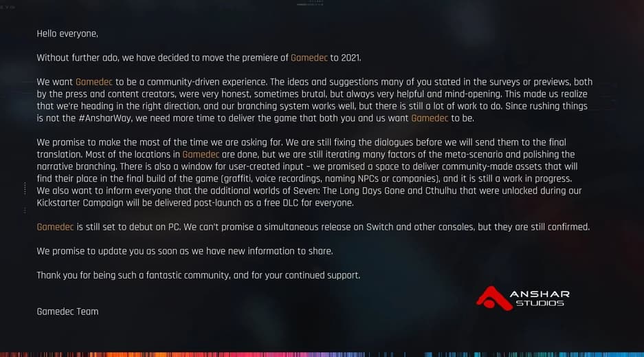
Task: Click the lower dotted marker on left edge
Action: (25, 210)
